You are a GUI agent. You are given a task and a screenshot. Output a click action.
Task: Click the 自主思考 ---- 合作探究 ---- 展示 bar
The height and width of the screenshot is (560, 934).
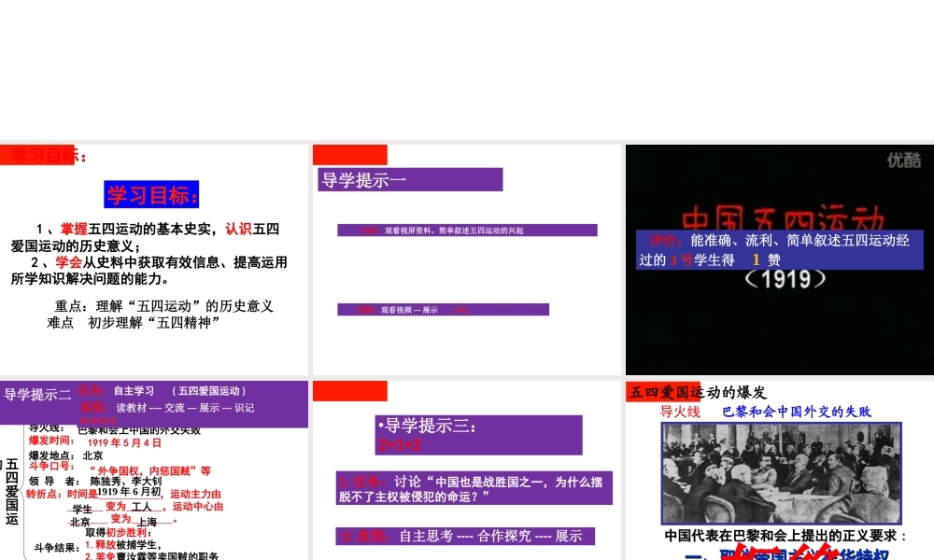465,536
